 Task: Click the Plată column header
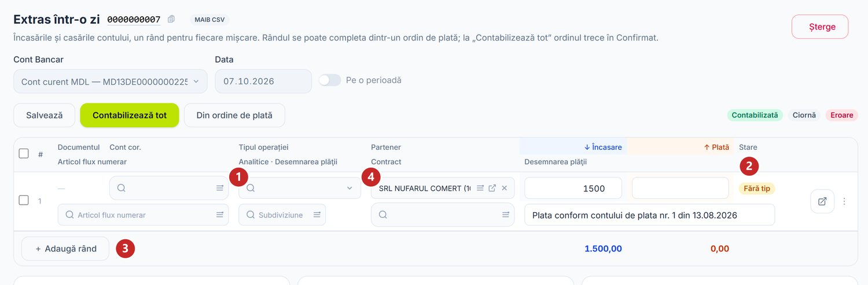coord(716,147)
